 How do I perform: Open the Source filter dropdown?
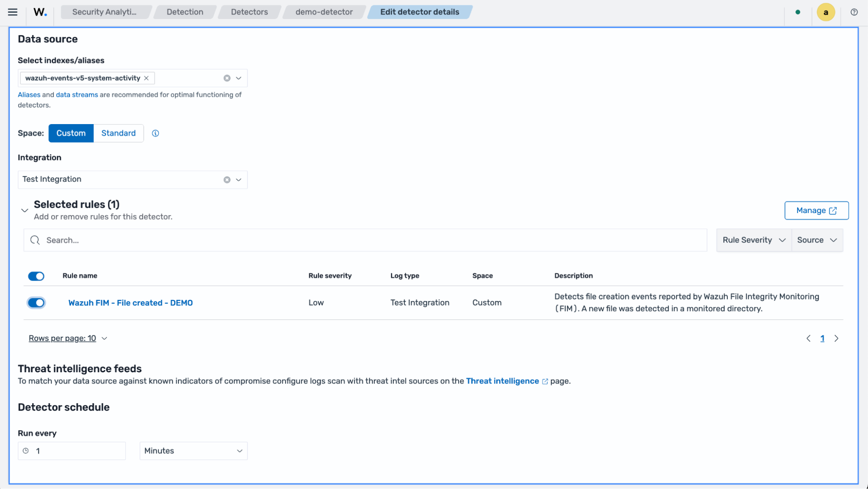click(x=817, y=240)
